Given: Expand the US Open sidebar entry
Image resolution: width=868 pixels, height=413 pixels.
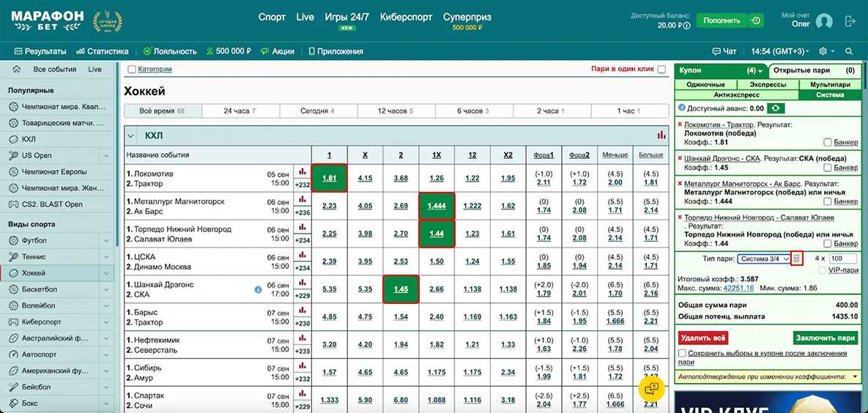Looking at the screenshot, I should 106,156.
